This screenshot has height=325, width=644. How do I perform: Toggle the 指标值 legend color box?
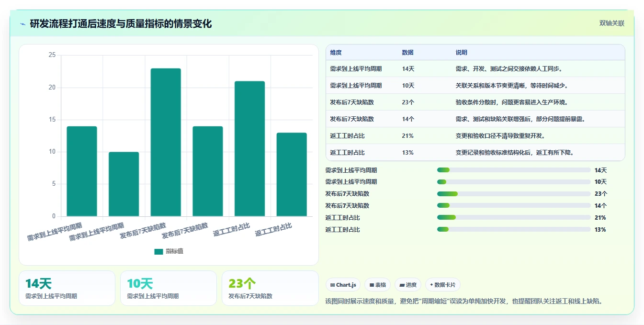pos(158,251)
